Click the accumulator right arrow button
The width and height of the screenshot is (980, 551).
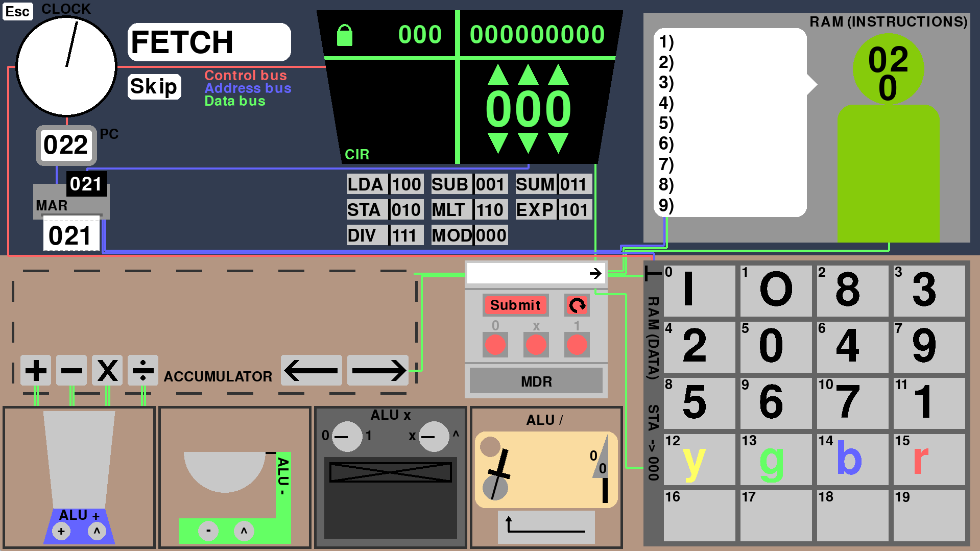(378, 370)
